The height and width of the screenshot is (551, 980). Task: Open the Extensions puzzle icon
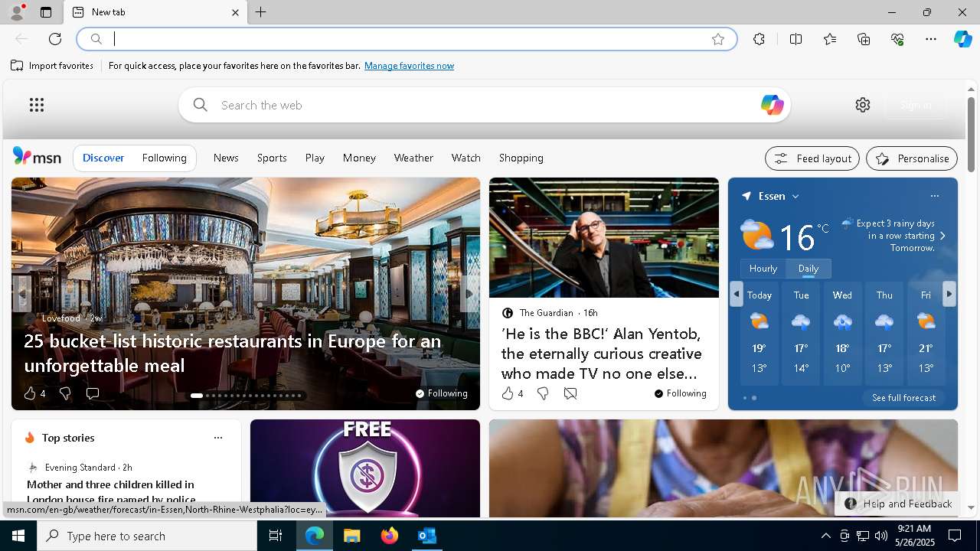pos(759,39)
